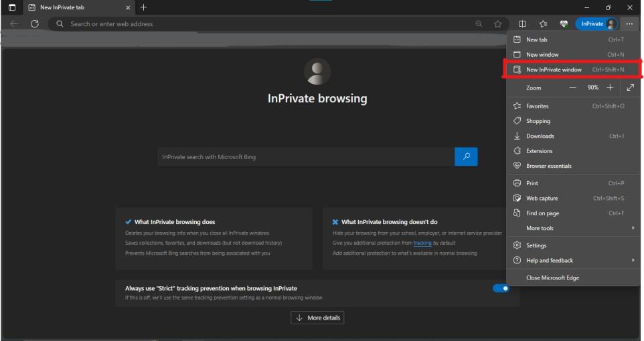
Task: Open Downloads from the menu
Action: [x=573, y=136]
